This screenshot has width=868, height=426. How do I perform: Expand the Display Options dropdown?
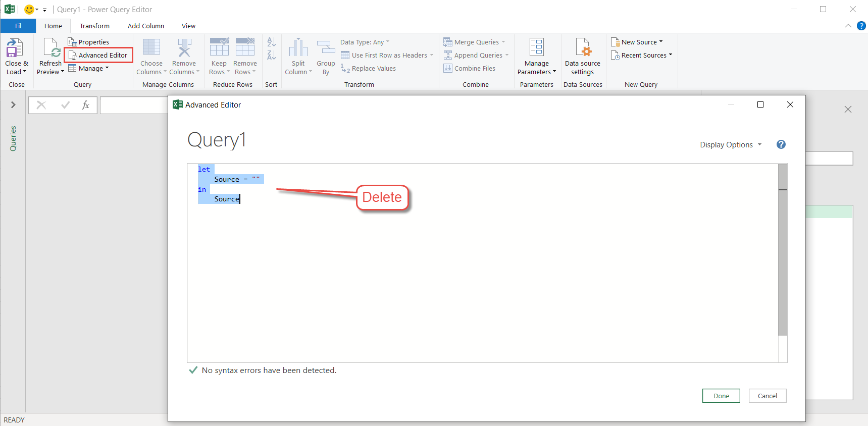[x=730, y=145]
